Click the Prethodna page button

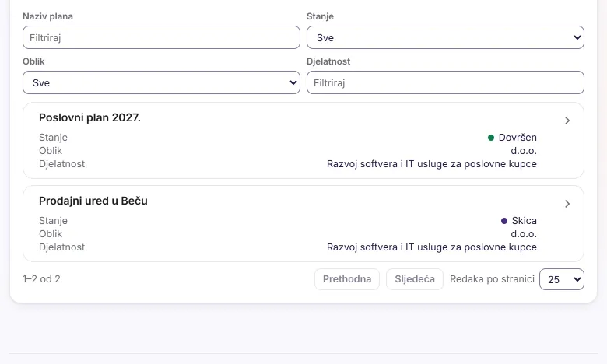pos(347,279)
